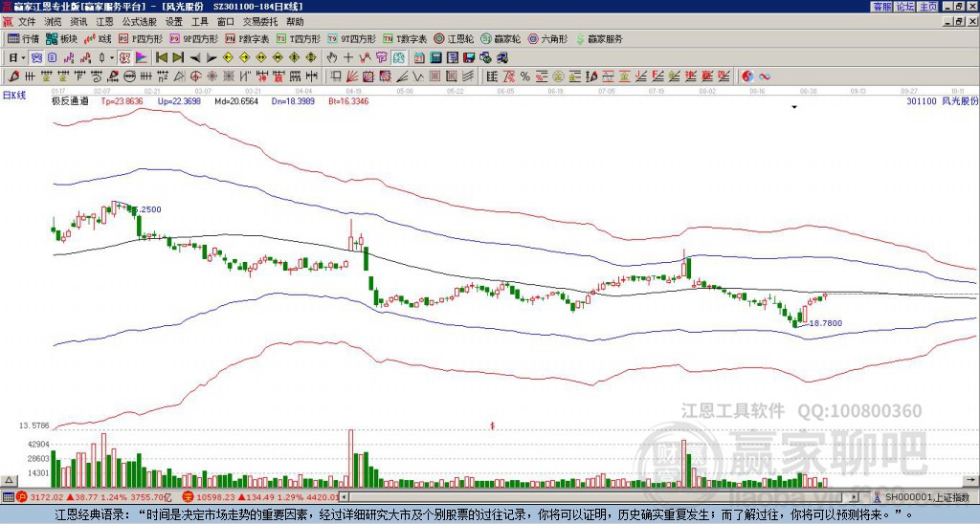The height and width of the screenshot is (524, 980).
Task: Click the horizontal scrollbar right arrow
Action: pyautogui.click(x=855, y=497)
